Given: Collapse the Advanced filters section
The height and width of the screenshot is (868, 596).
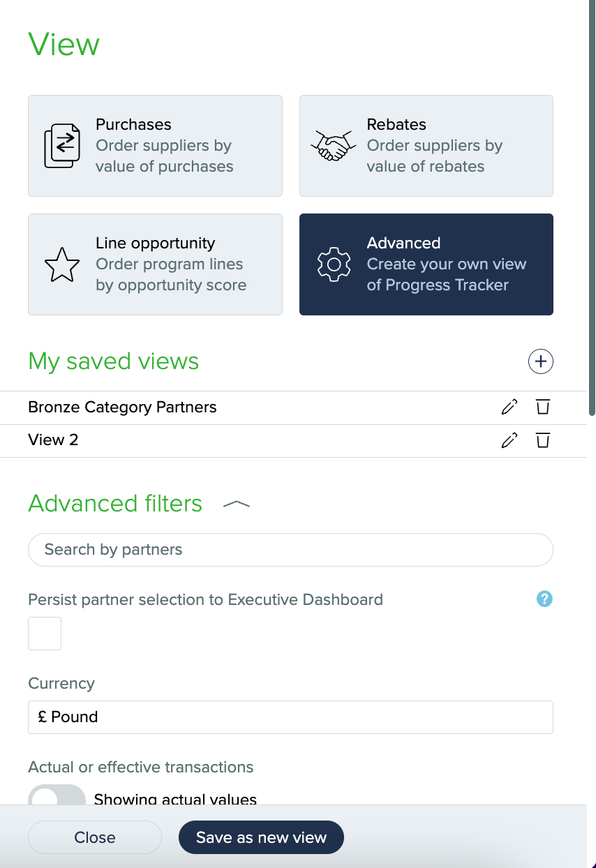Looking at the screenshot, I should (x=236, y=504).
